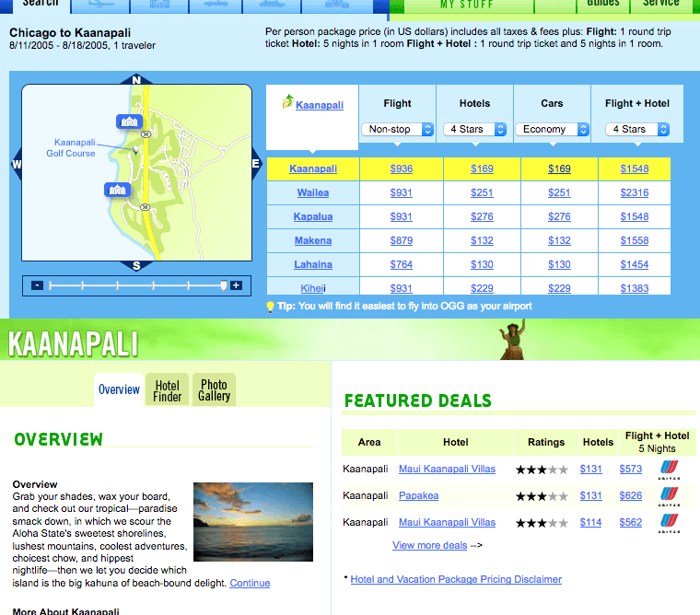Open the Lahaina destination link

point(313,264)
